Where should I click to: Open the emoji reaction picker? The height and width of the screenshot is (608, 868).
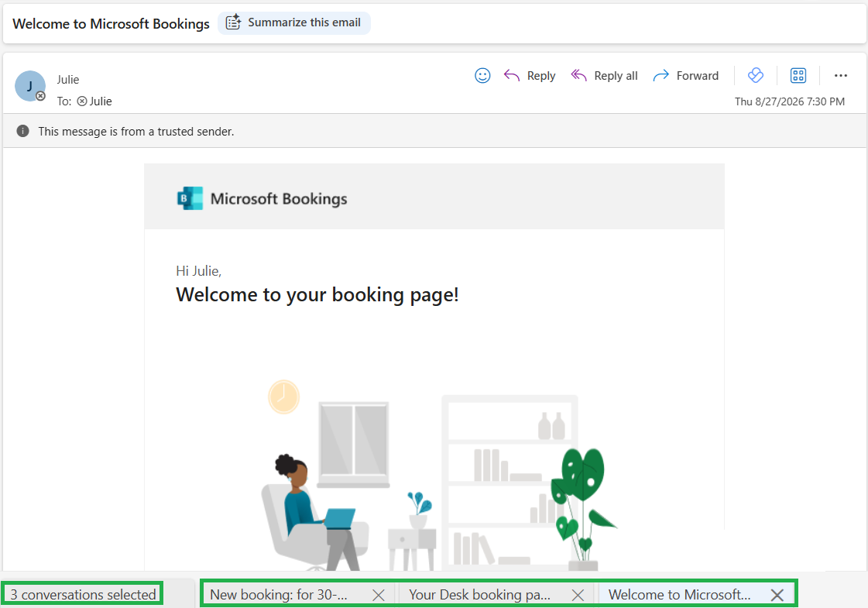click(x=482, y=76)
